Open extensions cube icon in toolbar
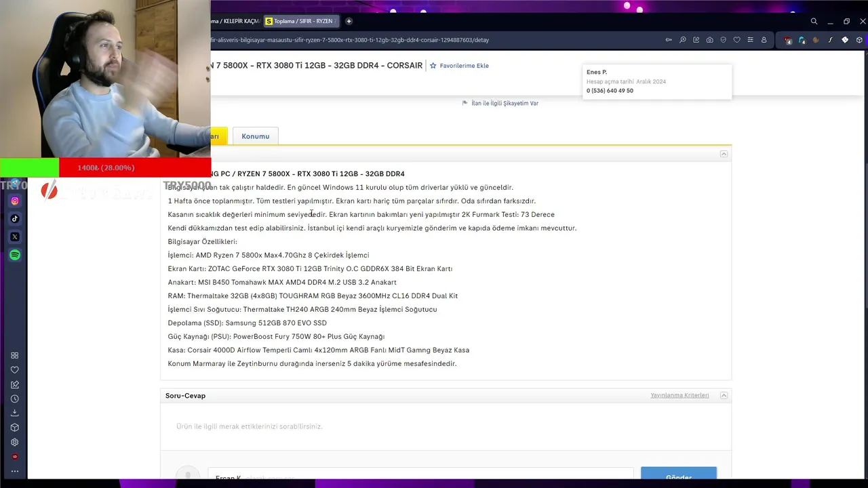This screenshot has height=488, width=868. [859, 40]
